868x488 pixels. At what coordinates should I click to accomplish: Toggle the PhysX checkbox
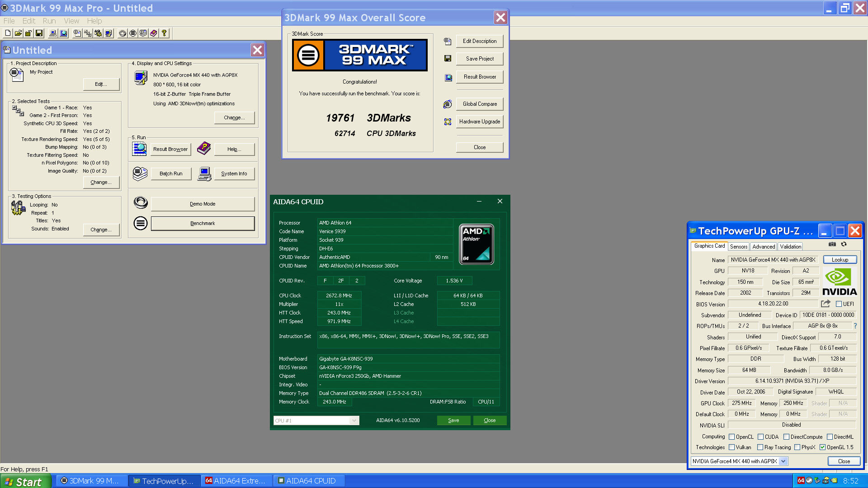coord(797,447)
